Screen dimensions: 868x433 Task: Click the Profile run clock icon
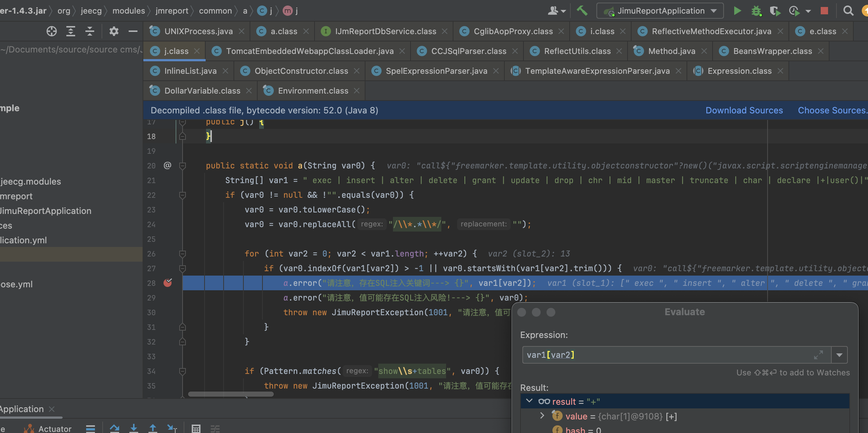click(x=794, y=11)
